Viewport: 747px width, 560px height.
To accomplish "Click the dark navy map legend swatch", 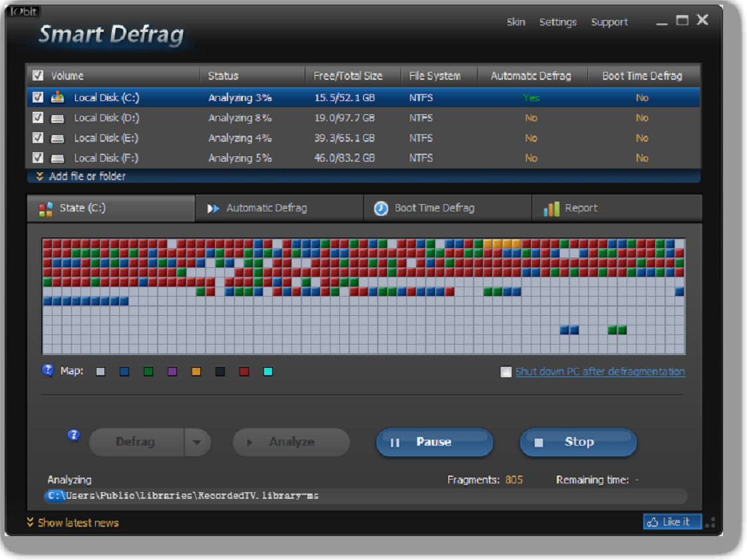I will pyautogui.click(x=220, y=371).
